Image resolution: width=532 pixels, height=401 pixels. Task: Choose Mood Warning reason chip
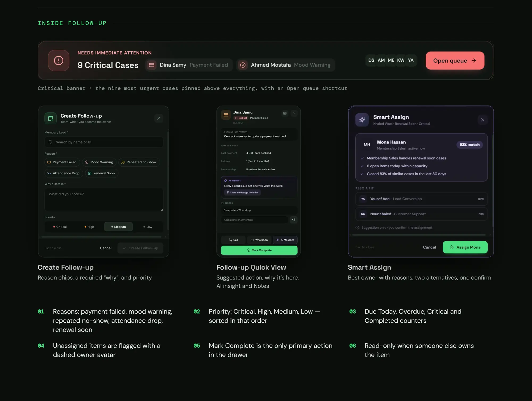pos(99,162)
